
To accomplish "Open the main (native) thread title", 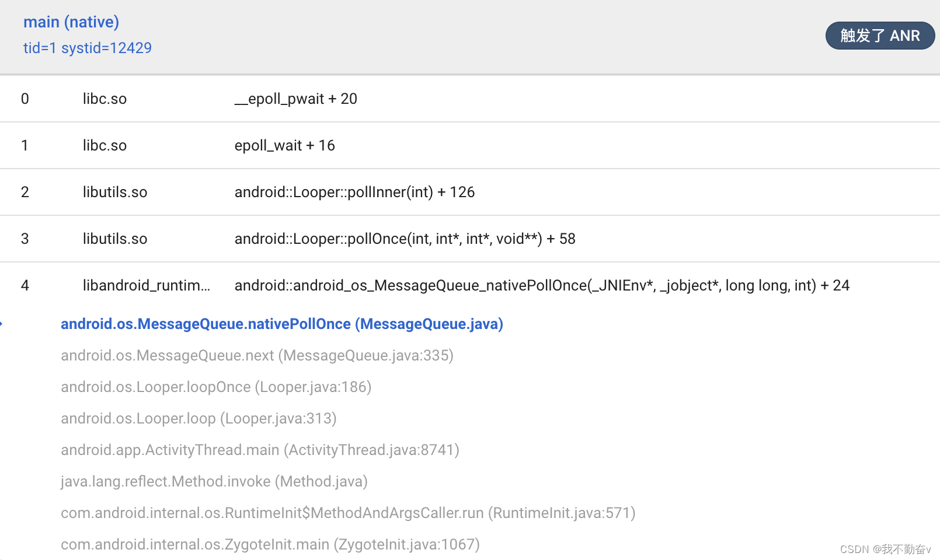I will click(x=71, y=22).
